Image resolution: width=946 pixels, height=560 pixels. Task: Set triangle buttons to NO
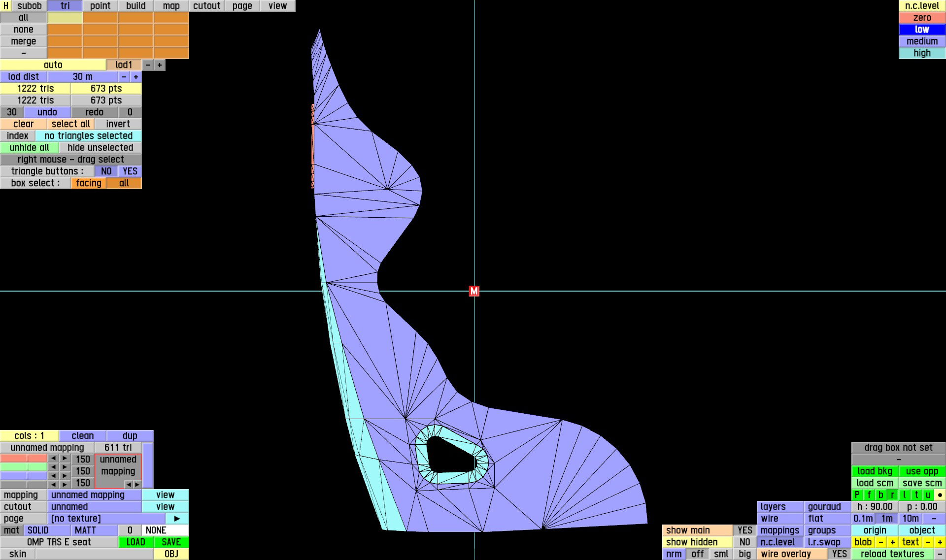(x=106, y=171)
